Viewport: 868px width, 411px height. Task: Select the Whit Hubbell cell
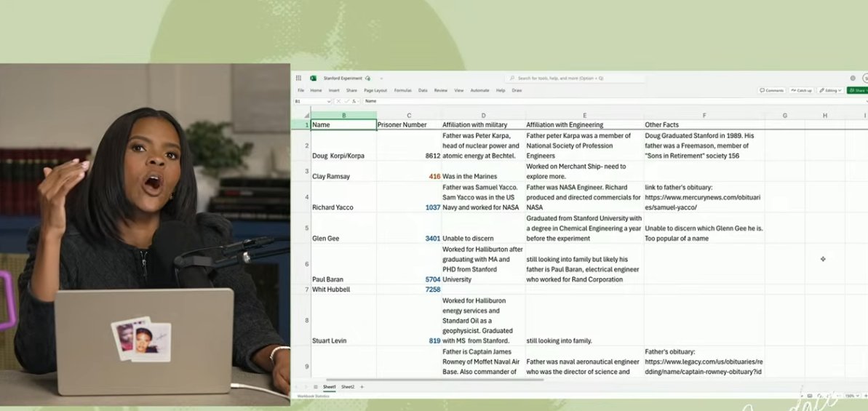point(343,290)
